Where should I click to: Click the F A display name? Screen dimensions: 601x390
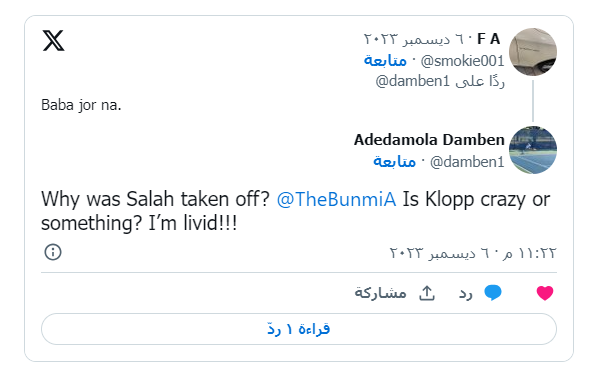coord(489,39)
